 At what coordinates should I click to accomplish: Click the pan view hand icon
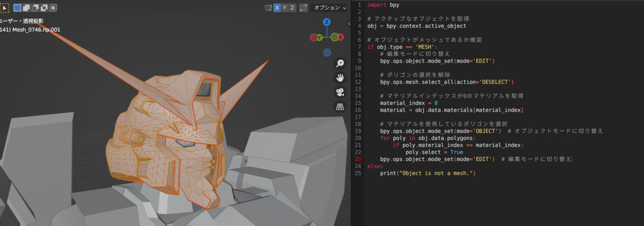pyautogui.click(x=340, y=77)
